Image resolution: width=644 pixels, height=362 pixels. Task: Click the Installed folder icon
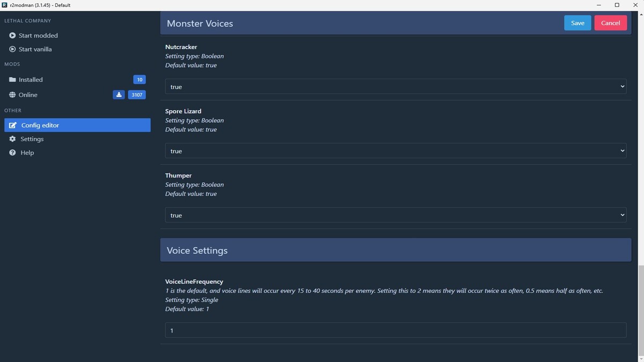[x=12, y=79]
